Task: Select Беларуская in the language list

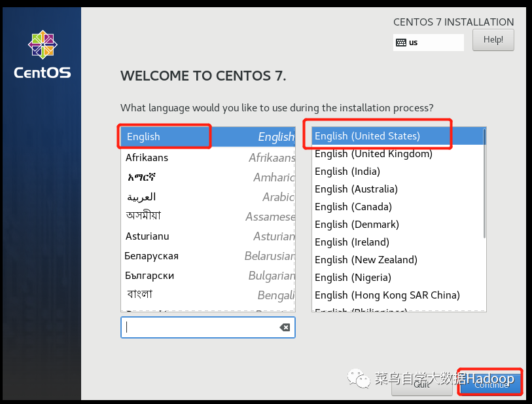Action: [208, 255]
